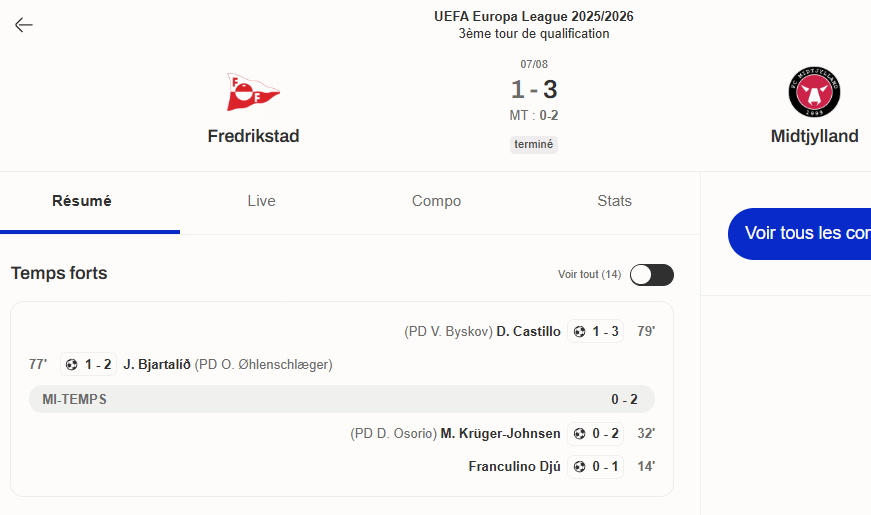
Task: Click the 1 - 3 goal ball icon
Action: (579, 332)
